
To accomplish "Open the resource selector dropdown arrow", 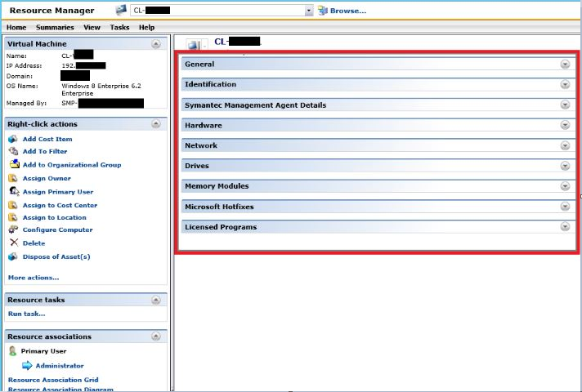I will point(309,11).
